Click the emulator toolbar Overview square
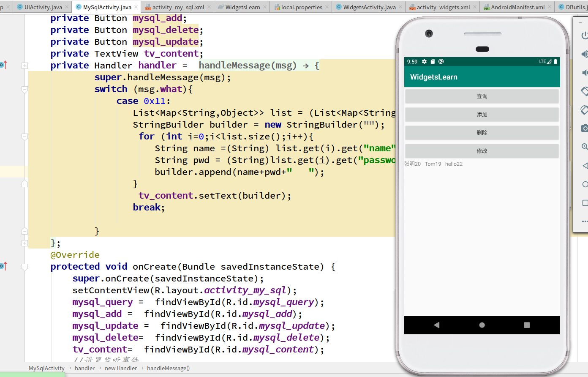The width and height of the screenshot is (588, 377). [x=585, y=203]
